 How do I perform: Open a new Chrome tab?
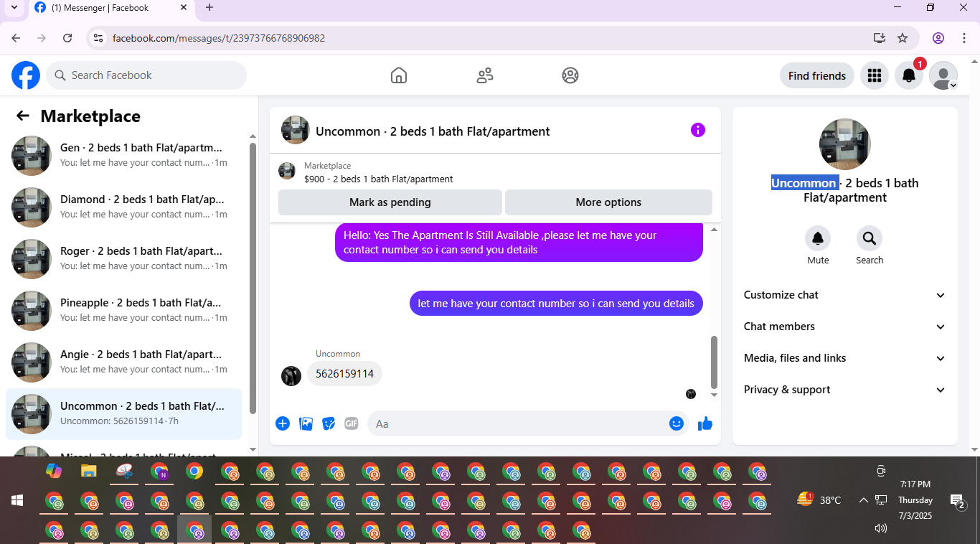click(x=209, y=8)
